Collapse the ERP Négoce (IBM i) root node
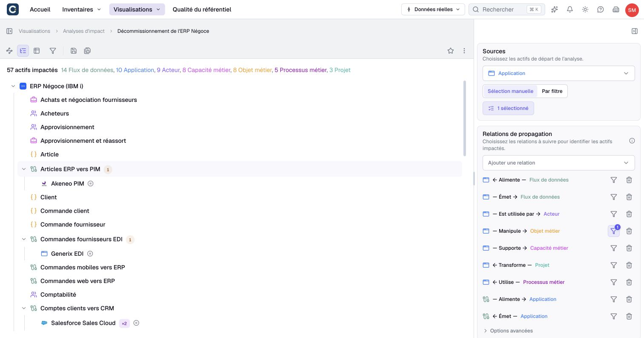The width and height of the screenshot is (644, 338). point(13,86)
